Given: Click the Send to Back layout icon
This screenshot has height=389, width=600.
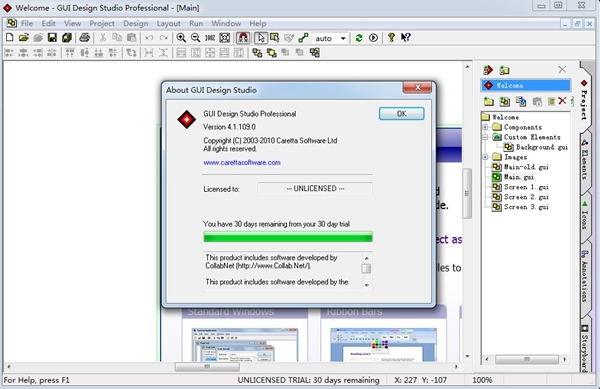Looking at the screenshot, I should pos(272,52).
